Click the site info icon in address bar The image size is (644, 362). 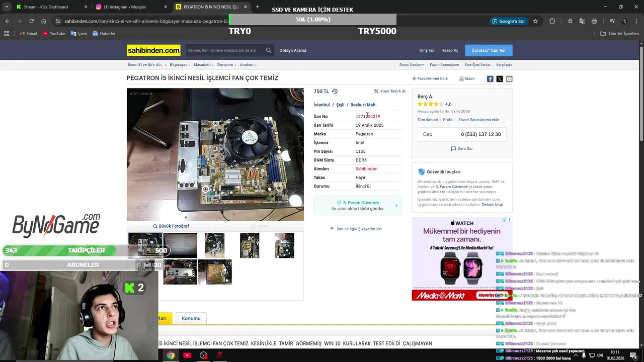coord(58,21)
